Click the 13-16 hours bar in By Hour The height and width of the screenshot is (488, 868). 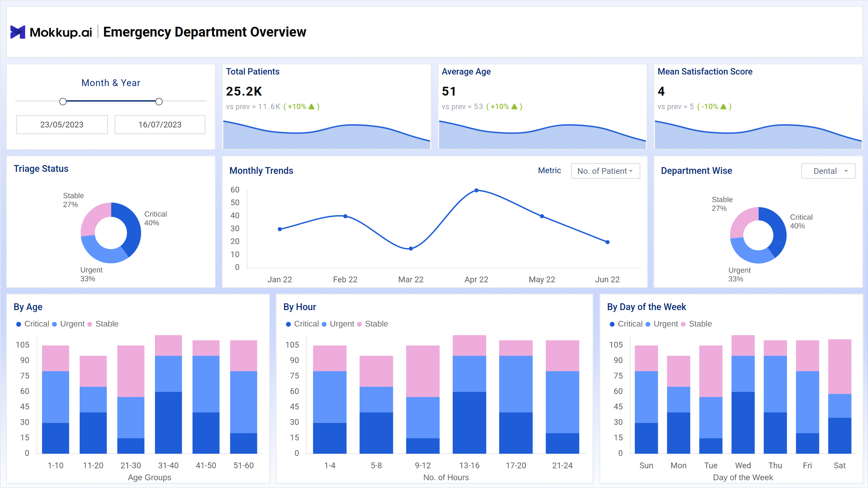[469, 394]
